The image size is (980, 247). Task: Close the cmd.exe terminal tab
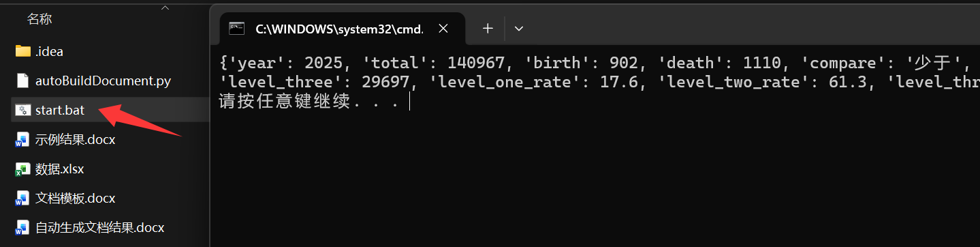[x=443, y=29]
